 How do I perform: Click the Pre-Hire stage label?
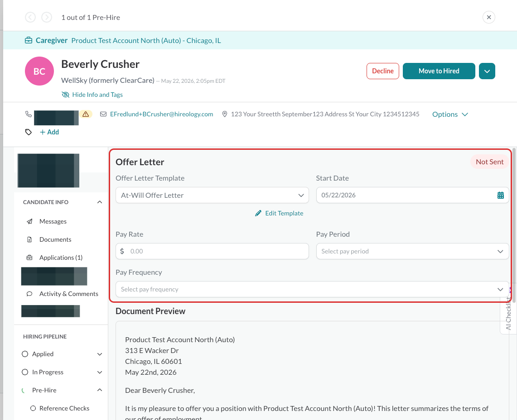(x=44, y=390)
